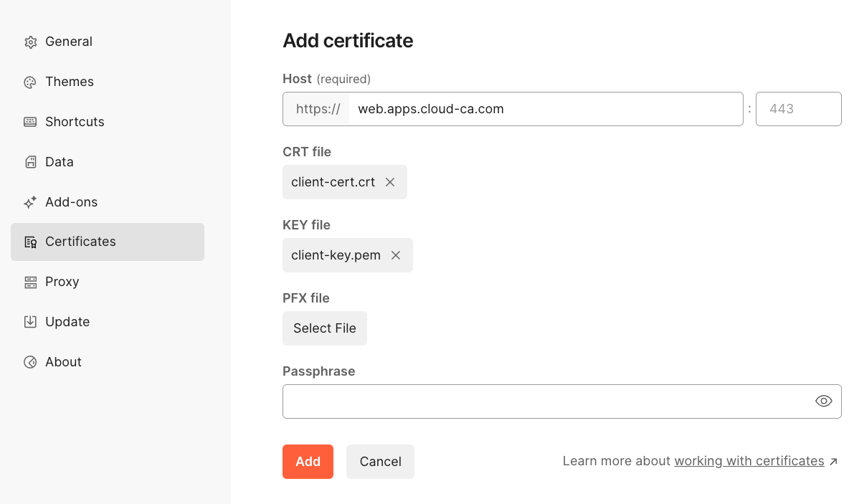
Task: Remove the client-key.pem file
Action: point(395,255)
